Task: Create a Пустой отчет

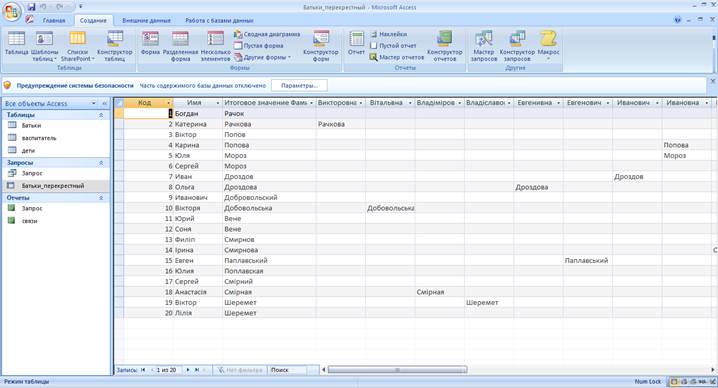Action: [x=393, y=46]
